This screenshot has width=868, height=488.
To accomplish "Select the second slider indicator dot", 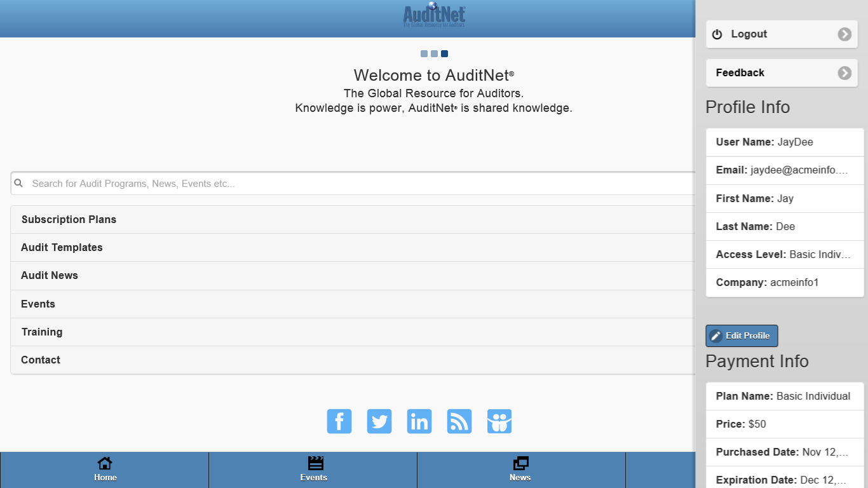I will click(x=434, y=54).
